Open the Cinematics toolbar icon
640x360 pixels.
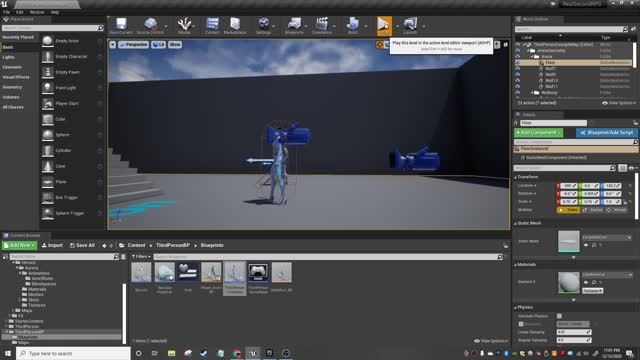322,26
